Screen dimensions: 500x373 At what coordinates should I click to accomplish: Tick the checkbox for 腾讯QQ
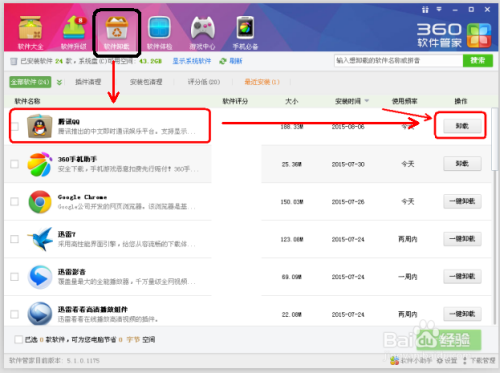14,126
